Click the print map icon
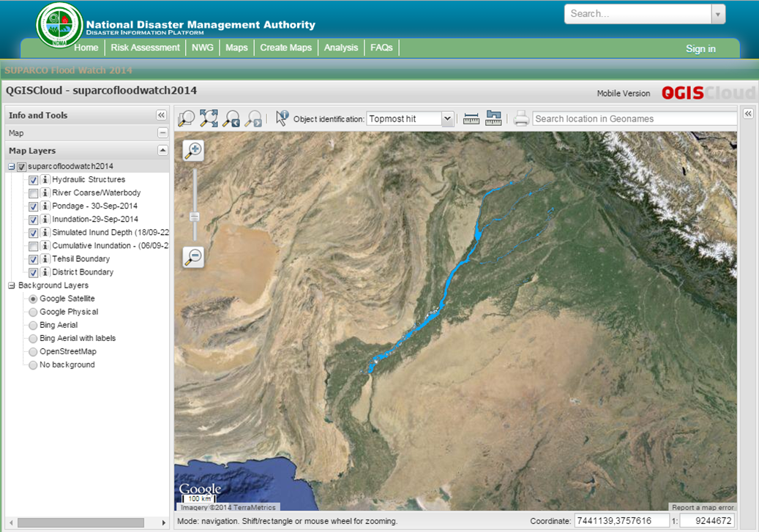 pos(520,119)
